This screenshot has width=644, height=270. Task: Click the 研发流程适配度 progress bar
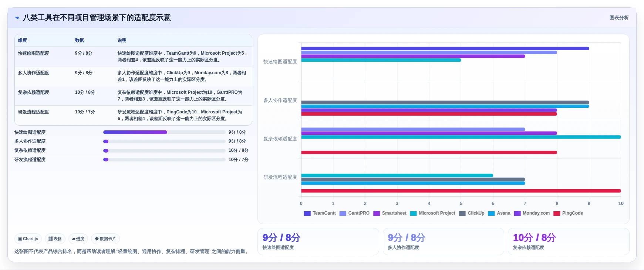coord(164,160)
